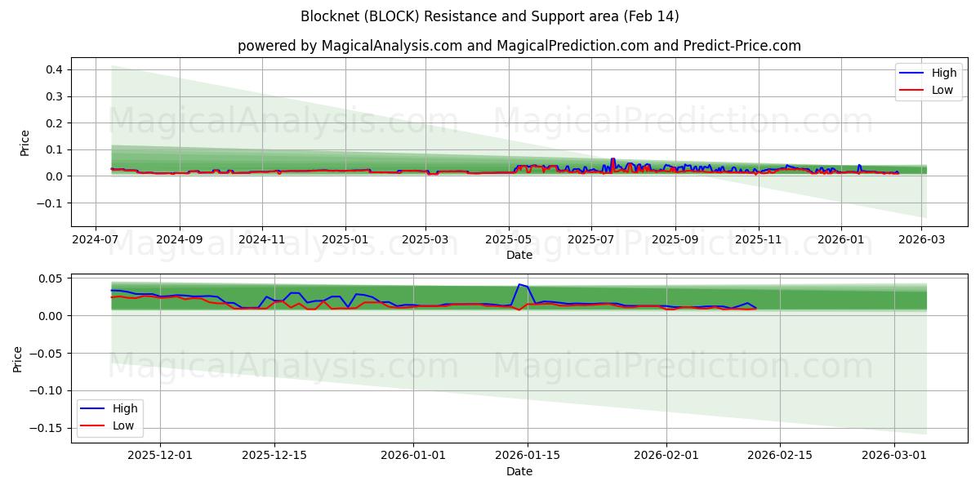Click the '2026-03-01' date tick label
Screen dimensions: 980x490
tap(895, 457)
